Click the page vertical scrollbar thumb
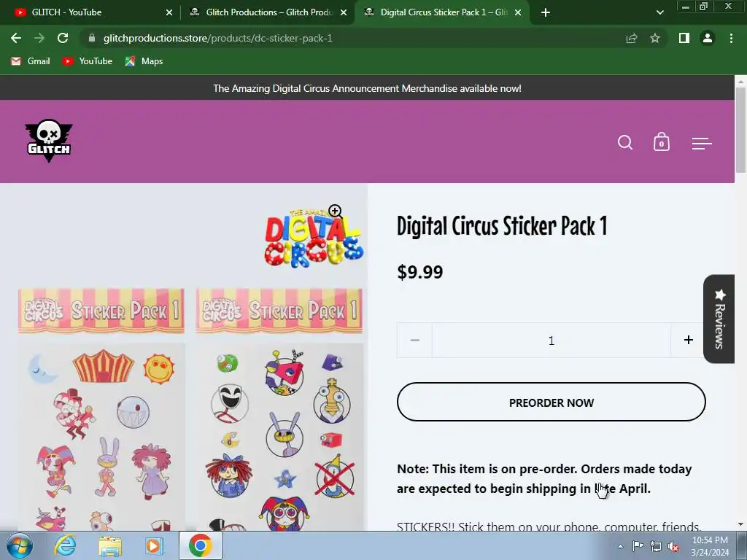The image size is (747, 560). [740, 130]
